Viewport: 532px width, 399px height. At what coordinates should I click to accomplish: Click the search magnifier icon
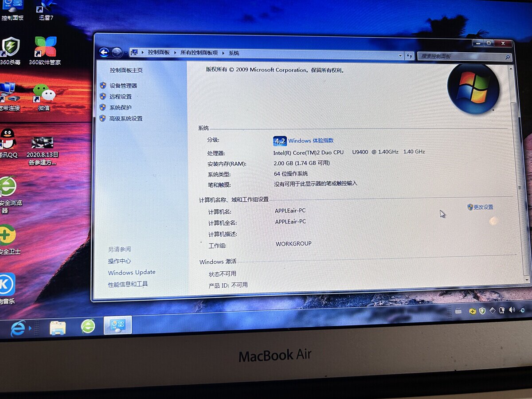508,58
